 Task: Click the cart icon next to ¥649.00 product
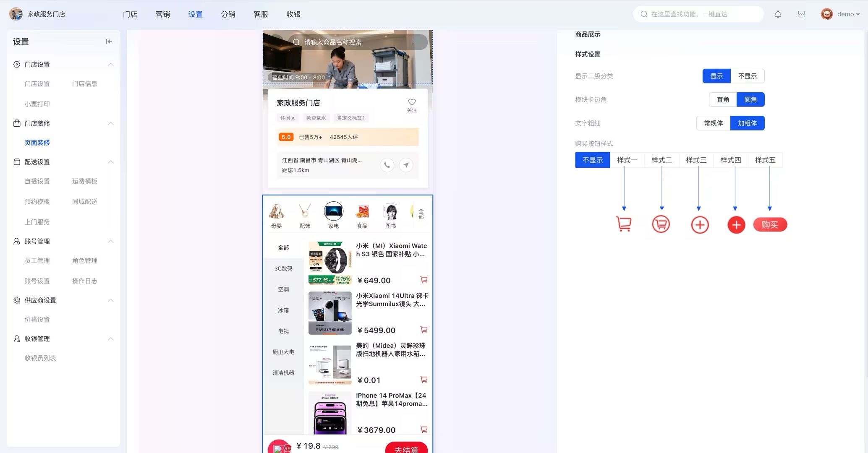click(x=424, y=279)
